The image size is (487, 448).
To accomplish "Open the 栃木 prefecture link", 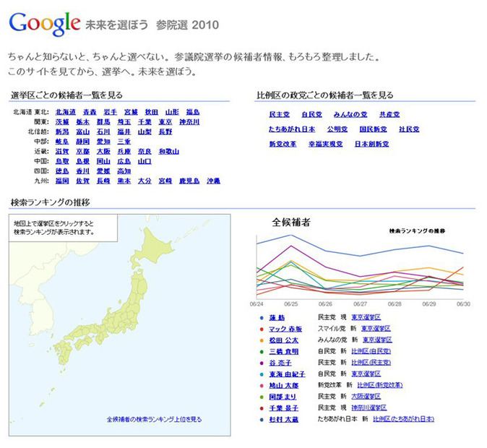I will [82, 122].
